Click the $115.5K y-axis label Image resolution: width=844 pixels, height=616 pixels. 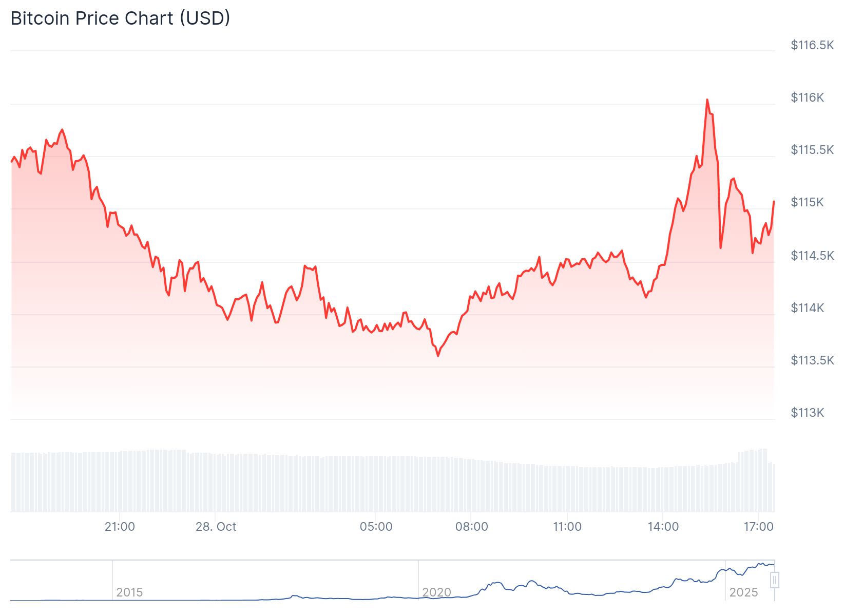tap(812, 150)
